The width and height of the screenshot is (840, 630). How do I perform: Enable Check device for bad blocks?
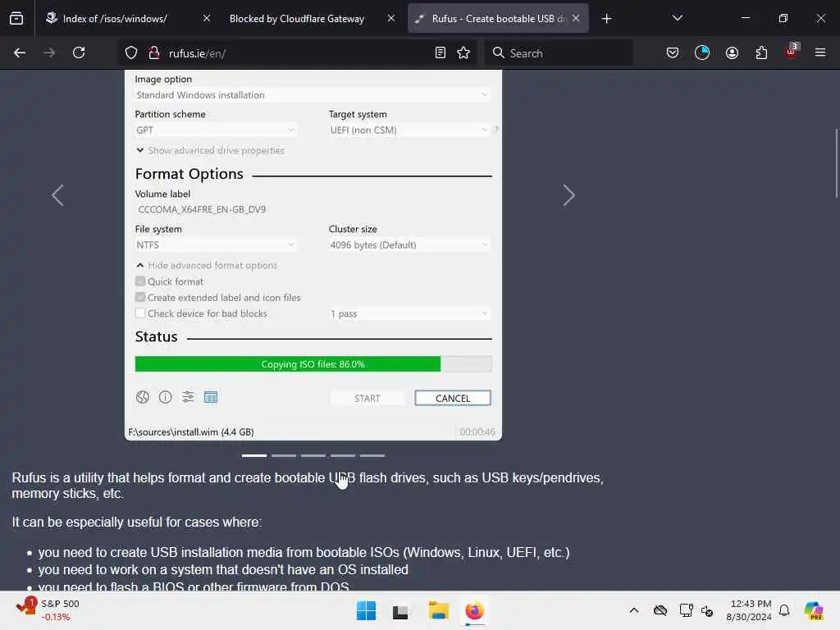(140, 313)
